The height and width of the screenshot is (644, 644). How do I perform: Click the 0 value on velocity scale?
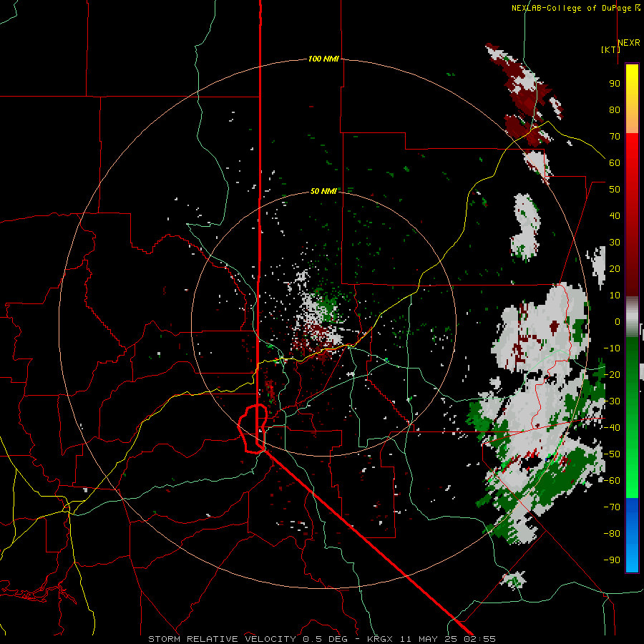(617, 321)
